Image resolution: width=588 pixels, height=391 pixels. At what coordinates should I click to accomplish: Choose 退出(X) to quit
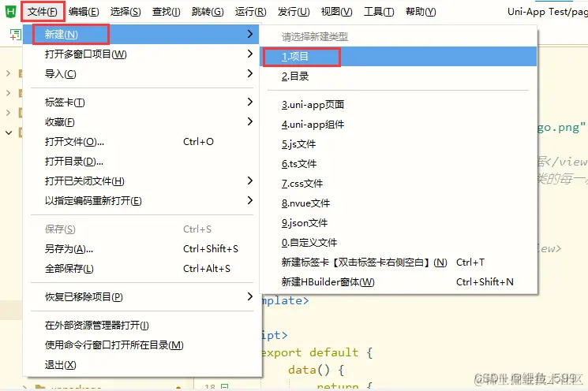pos(141,365)
